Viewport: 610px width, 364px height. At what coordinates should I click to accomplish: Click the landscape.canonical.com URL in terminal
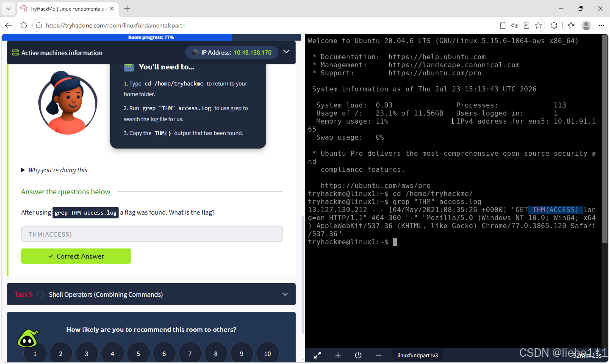(x=454, y=65)
